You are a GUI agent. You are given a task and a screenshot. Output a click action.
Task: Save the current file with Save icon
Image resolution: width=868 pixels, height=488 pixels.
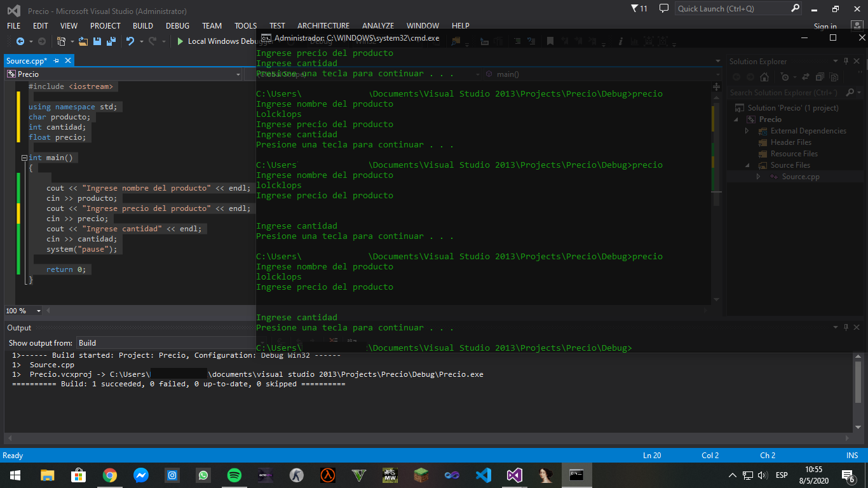pos(97,41)
